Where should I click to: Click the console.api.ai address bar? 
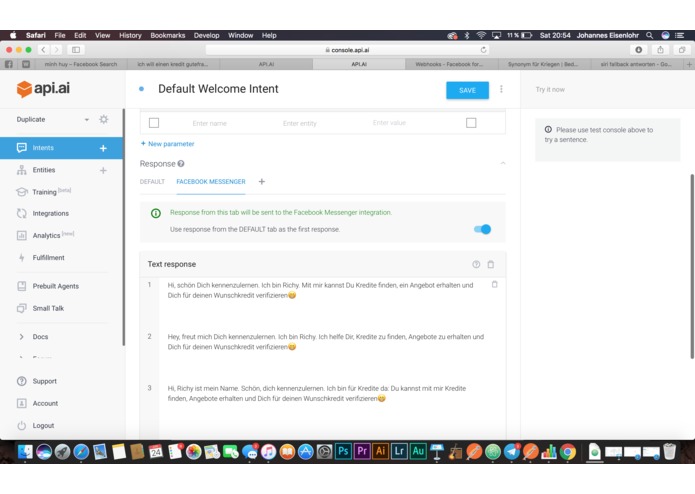pyautogui.click(x=348, y=50)
